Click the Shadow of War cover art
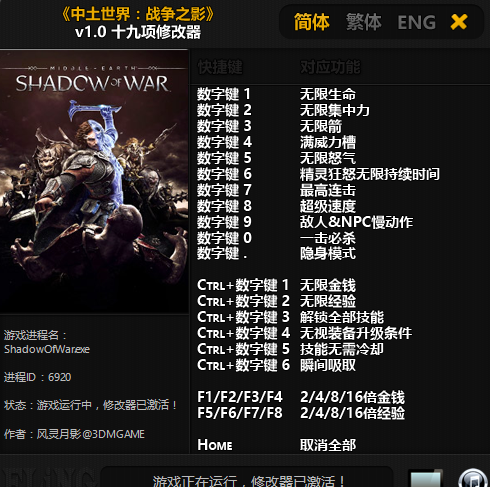The image size is (490, 487). click(x=94, y=182)
